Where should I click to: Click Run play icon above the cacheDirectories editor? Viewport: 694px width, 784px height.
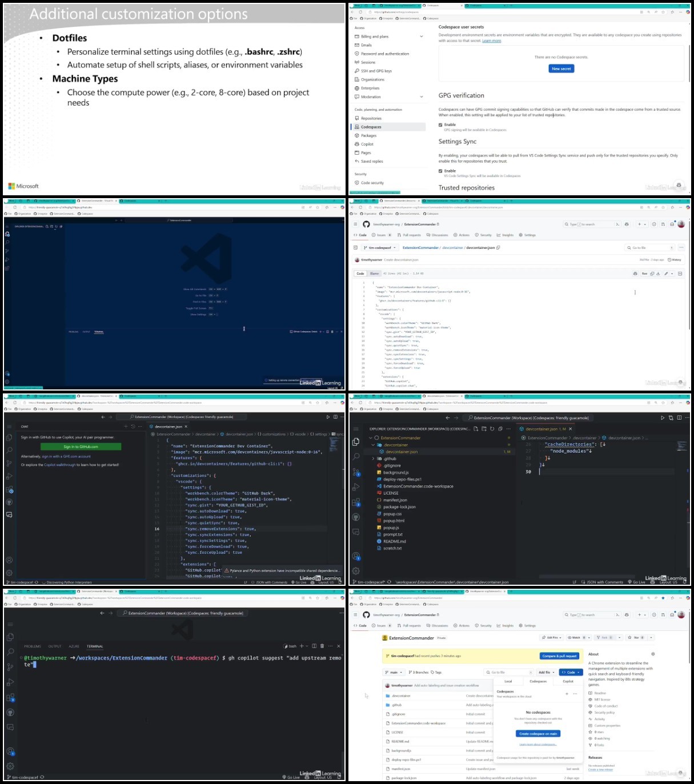[x=663, y=417]
